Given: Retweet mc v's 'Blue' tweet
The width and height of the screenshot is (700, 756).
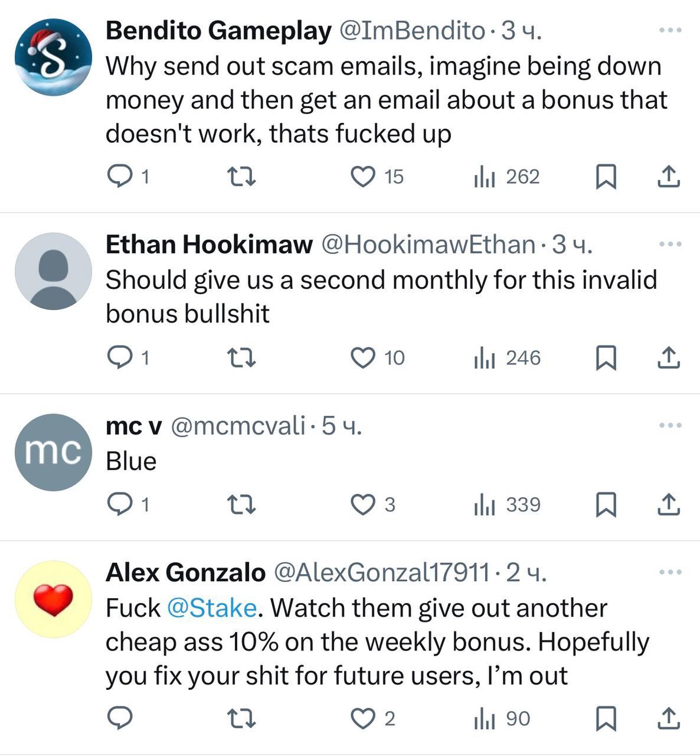Looking at the screenshot, I should (241, 504).
